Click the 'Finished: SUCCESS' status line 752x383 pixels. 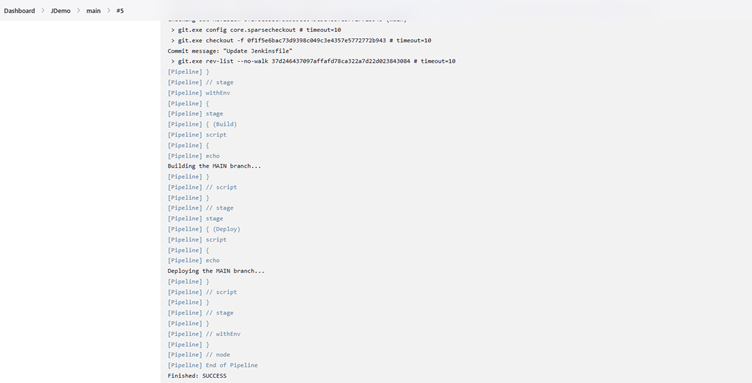[197, 376]
